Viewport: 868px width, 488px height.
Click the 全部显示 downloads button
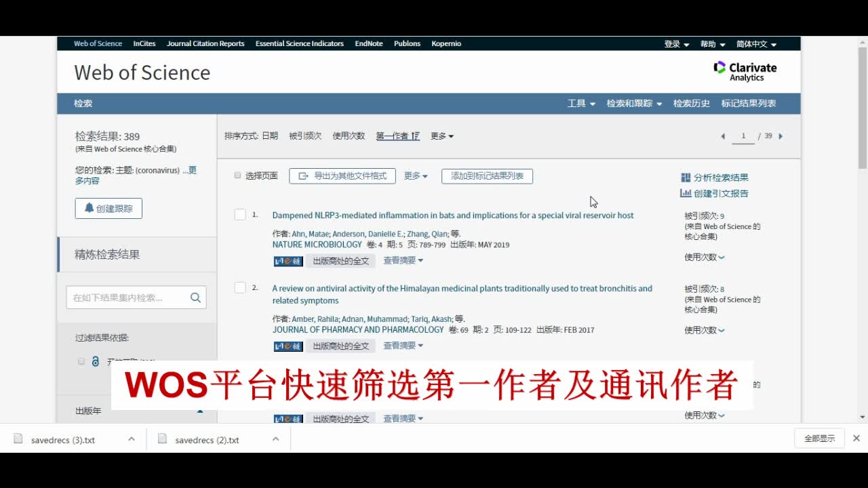point(819,439)
